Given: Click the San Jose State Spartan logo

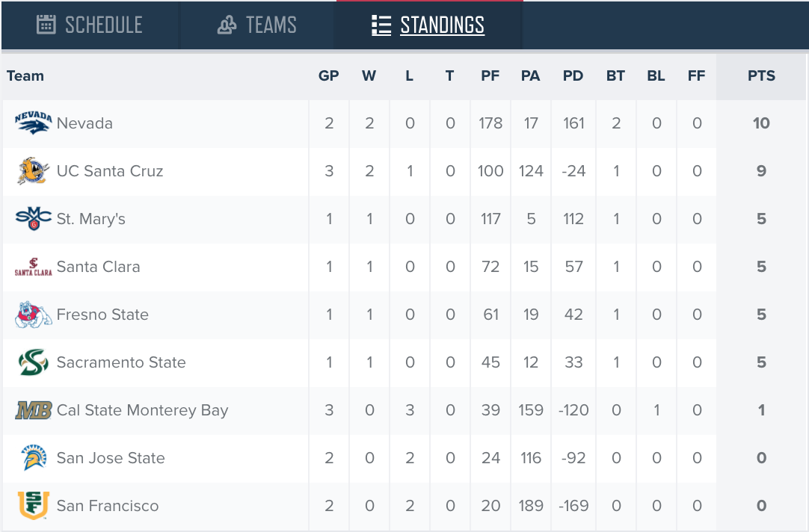Looking at the screenshot, I should pos(34,458).
